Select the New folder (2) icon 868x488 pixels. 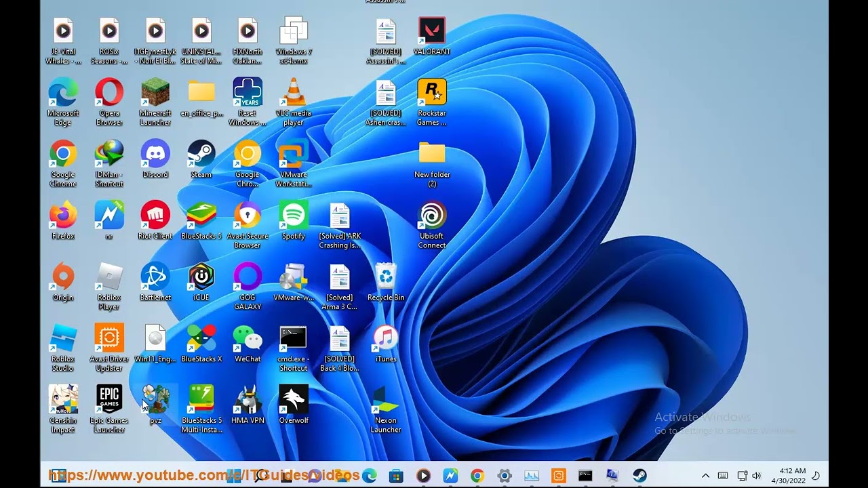432,163
